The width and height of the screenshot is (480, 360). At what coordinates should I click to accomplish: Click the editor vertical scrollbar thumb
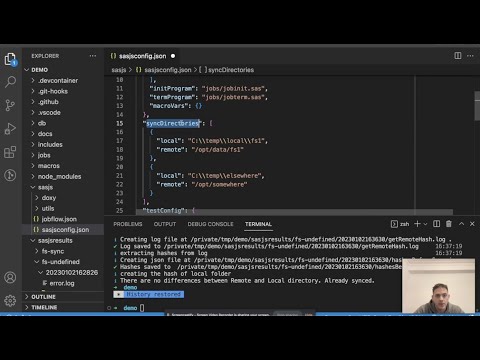click(x=477, y=105)
